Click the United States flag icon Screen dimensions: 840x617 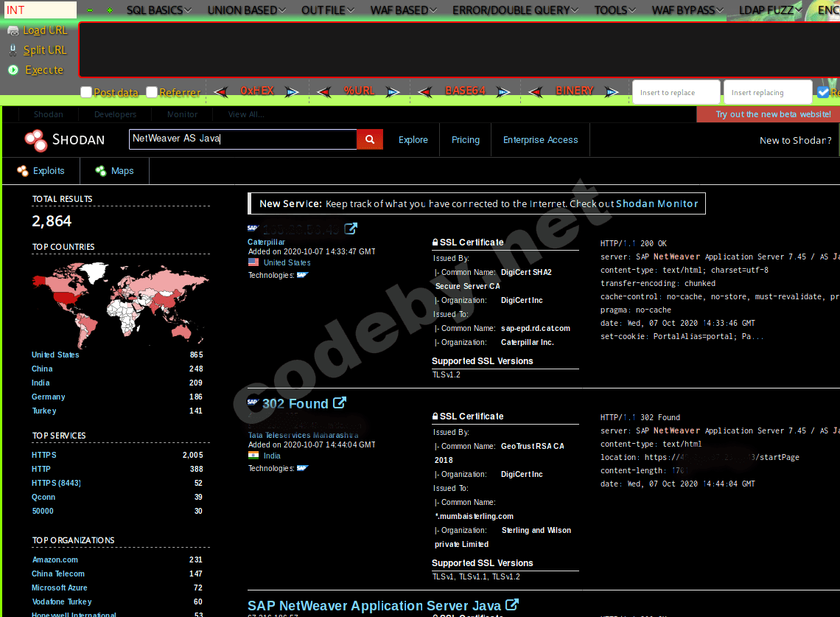(x=253, y=262)
